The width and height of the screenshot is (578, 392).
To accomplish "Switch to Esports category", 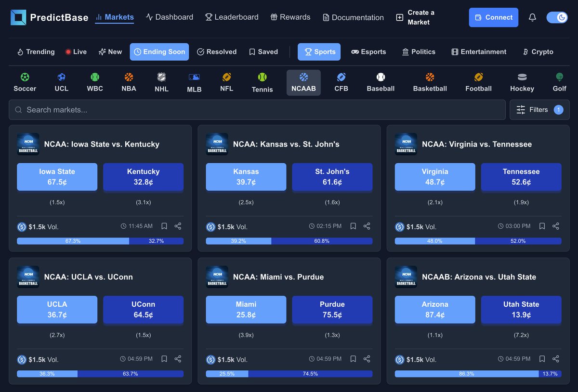I will point(368,52).
